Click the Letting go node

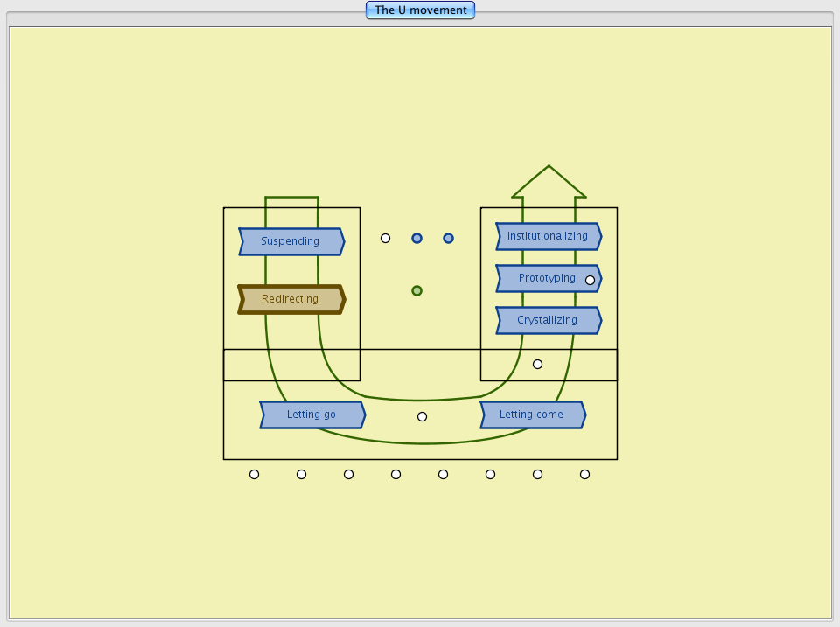click(x=311, y=415)
